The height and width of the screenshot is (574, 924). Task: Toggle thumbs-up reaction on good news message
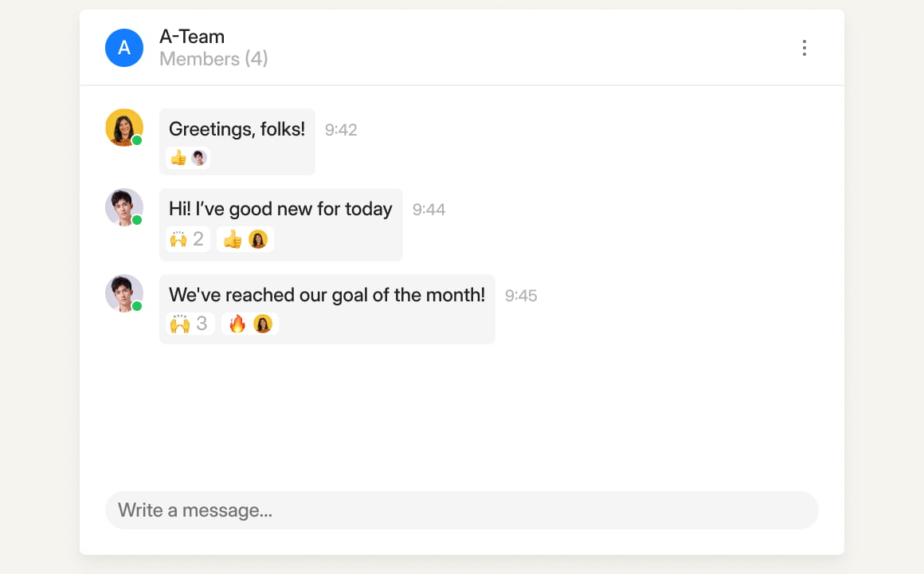[245, 239]
